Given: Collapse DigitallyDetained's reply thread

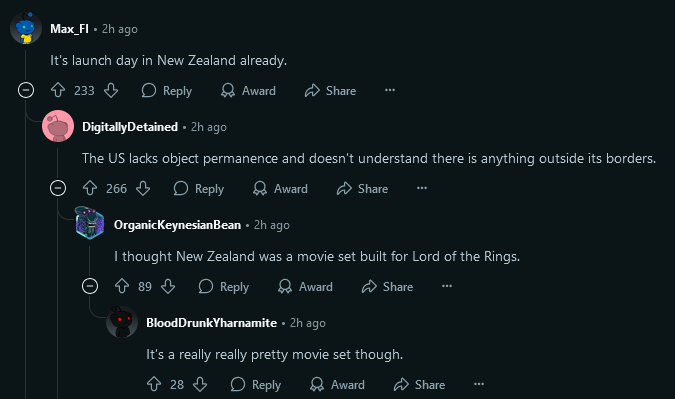Looking at the screenshot, I should (x=58, y=189).
